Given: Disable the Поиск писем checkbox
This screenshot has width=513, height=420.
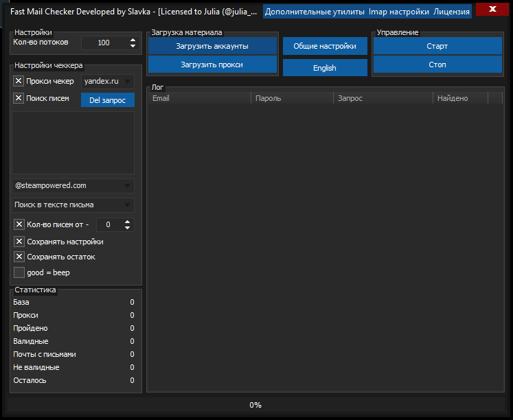Looking at the screenshot, I should click(x=19, y=98).
